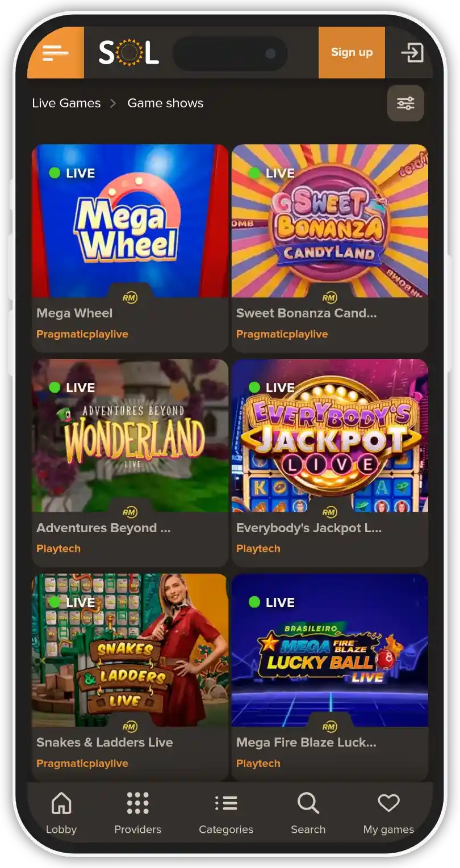Viewport: 460px width, 868px height.
Task: Open Playtech provider under Everybody's Jackpot
Action: [x=258, y=549]
